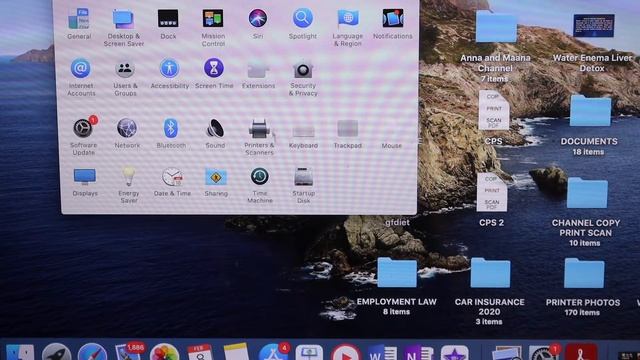Open Software Update preferences

(84, 128)
